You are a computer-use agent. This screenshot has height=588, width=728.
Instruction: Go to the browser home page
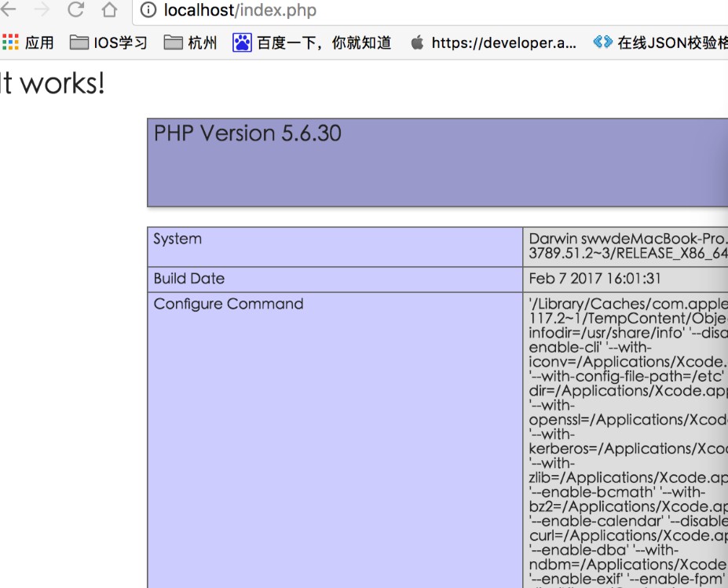point(109,10)
